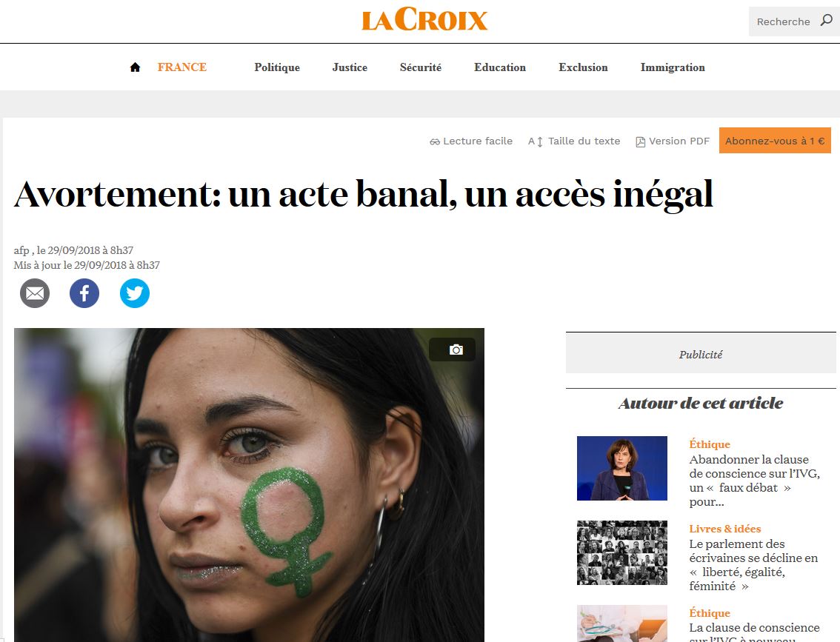This screenshot has width=840, height=642.
Task: Click the home icon in navigation bar
Action: [135, 67]
